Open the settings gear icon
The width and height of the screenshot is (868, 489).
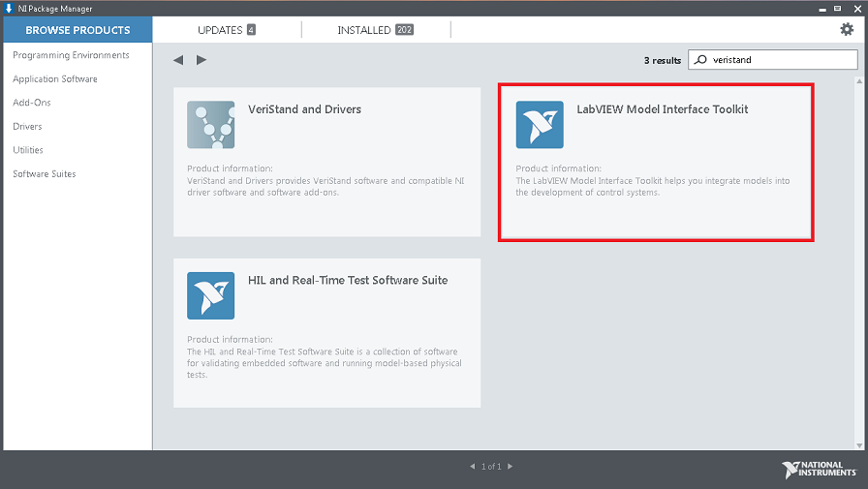pyautogui.click(x=847, y=29)
